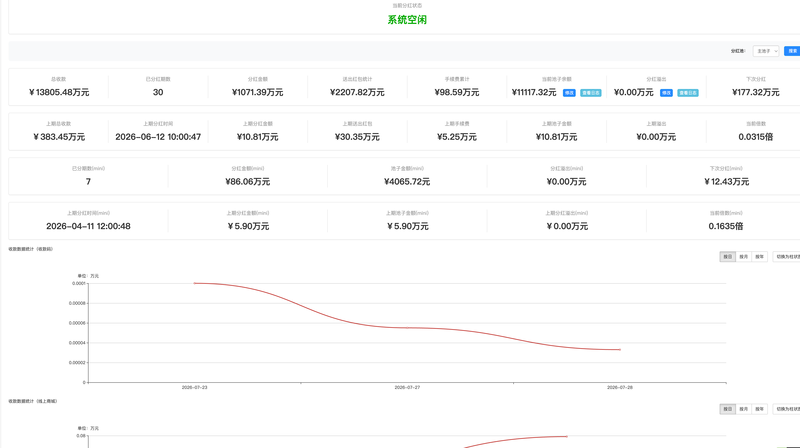
Task: Click the 0.0315倍 multiplier value
Action: (x=756, y=137)
